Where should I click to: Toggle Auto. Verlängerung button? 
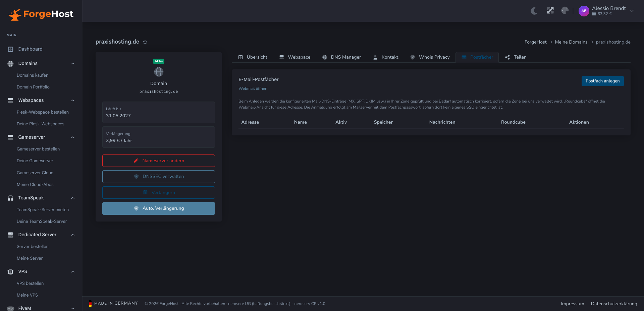coord(159,208)
